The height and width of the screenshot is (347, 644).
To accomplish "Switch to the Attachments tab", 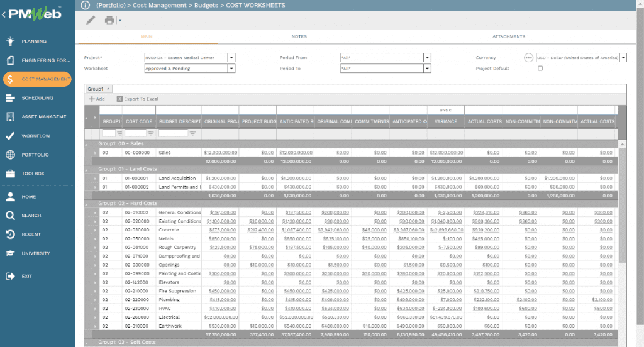I will (508, 37).
